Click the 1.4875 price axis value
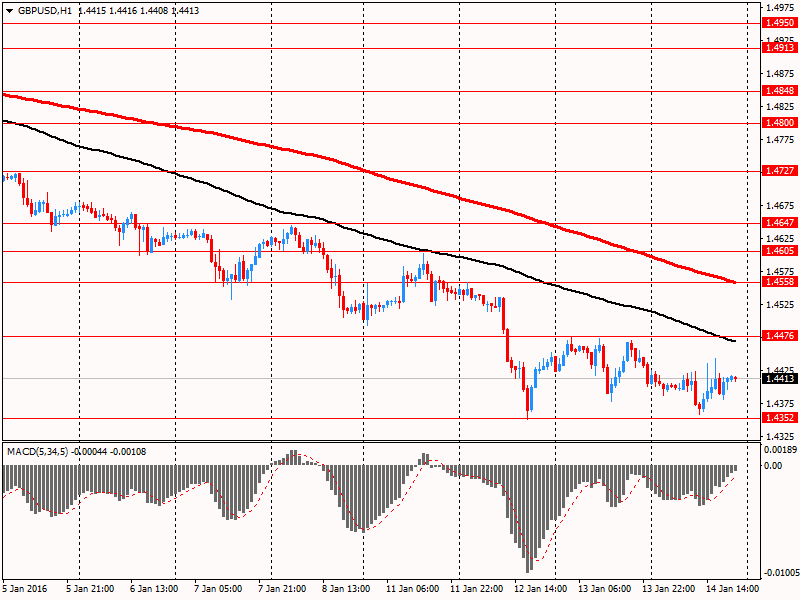Image resolution: width=800 pixels, height=600 pixels. (780, 74)
